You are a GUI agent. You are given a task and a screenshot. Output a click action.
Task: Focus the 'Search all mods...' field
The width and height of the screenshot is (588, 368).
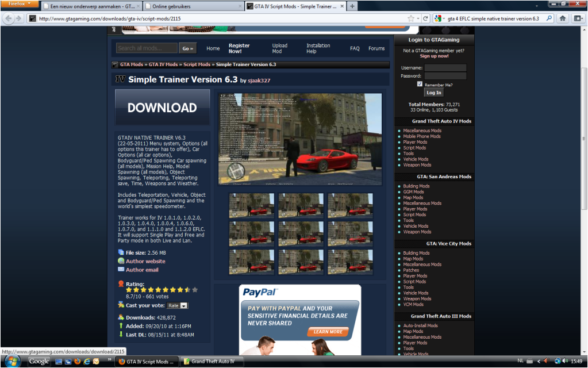tap(147, 48)
